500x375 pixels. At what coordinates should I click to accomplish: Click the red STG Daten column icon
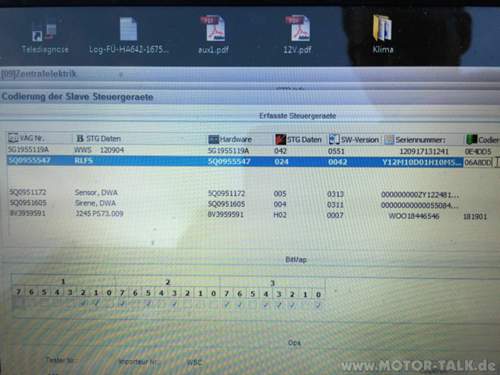pyautogui.click(x=280, y=139)
